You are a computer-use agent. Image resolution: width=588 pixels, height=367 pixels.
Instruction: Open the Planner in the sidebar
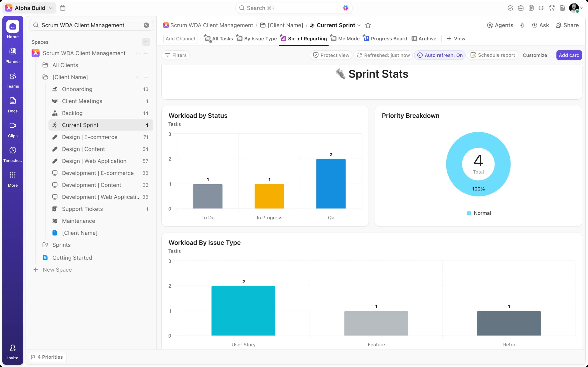tap(13, 55)
